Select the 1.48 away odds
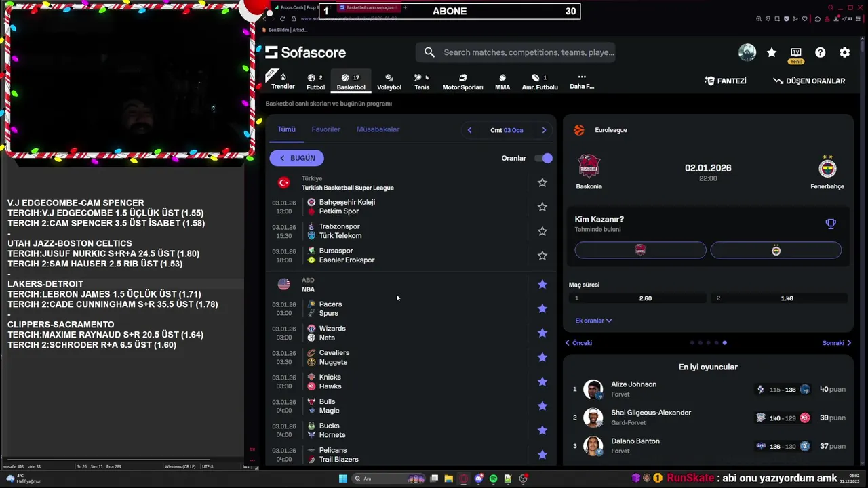The image size is (868, 488). pyautogui.click(x=781, y=298)
